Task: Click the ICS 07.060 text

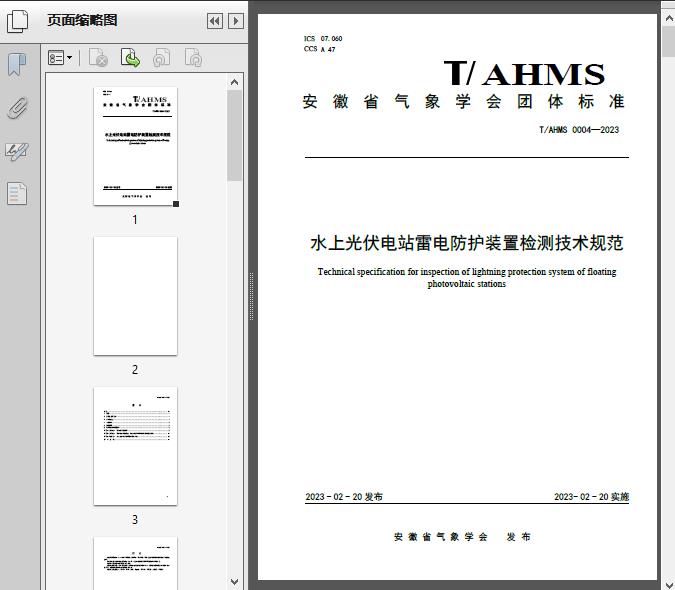Action: pos(323,39)
